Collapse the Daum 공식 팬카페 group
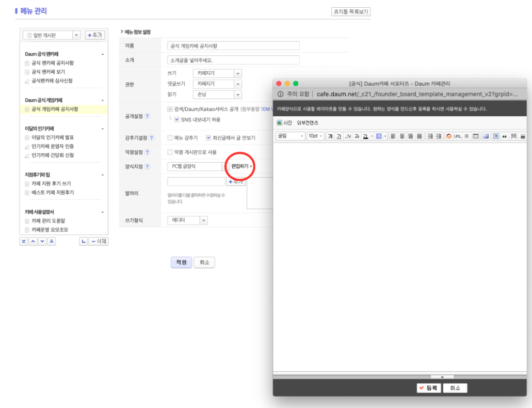 pyautogui.click(x=103, y=54)
